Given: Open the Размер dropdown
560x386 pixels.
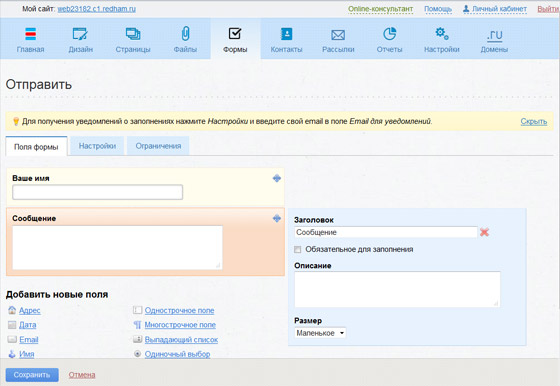Looking at the screenshot, I should (x=320, y=333).
